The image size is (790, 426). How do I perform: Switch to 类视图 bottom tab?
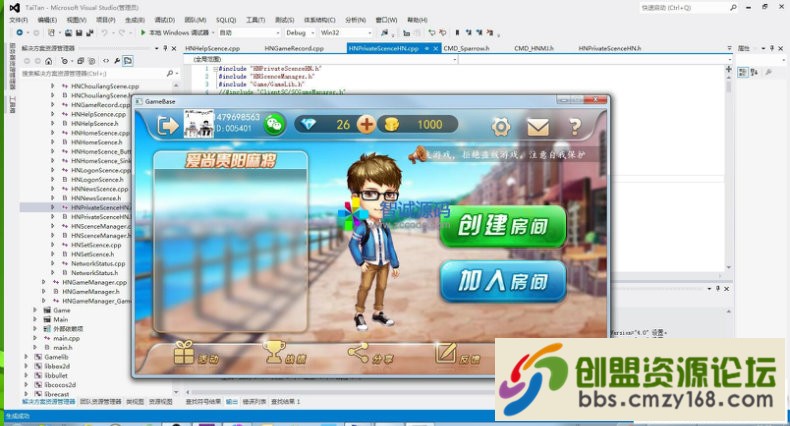[x=135, y=402]
